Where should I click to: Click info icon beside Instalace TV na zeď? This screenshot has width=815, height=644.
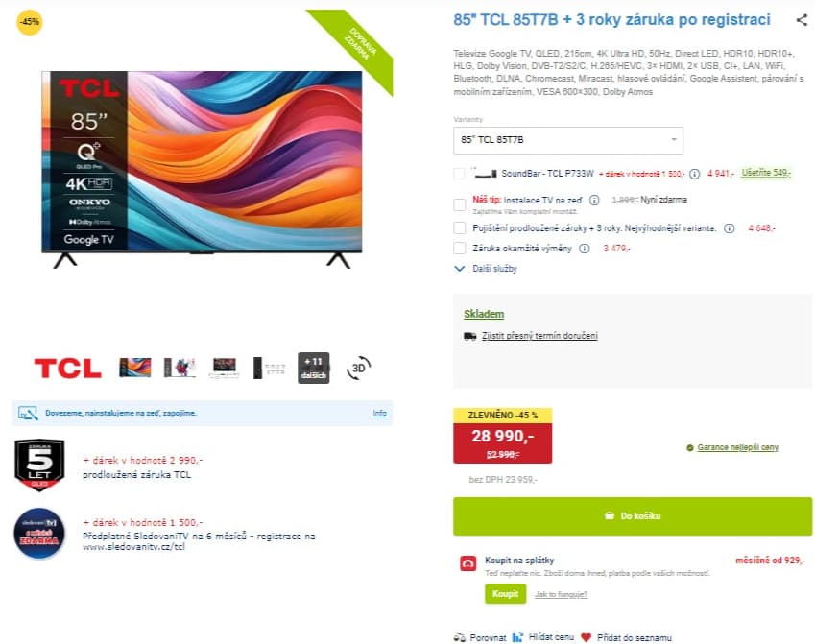pos(594,201)
